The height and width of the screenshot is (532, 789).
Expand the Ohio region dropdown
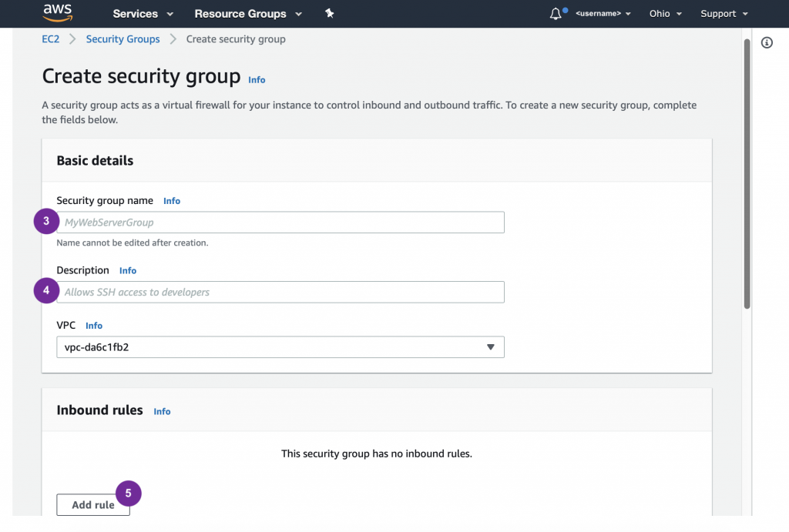click(665, 14)
